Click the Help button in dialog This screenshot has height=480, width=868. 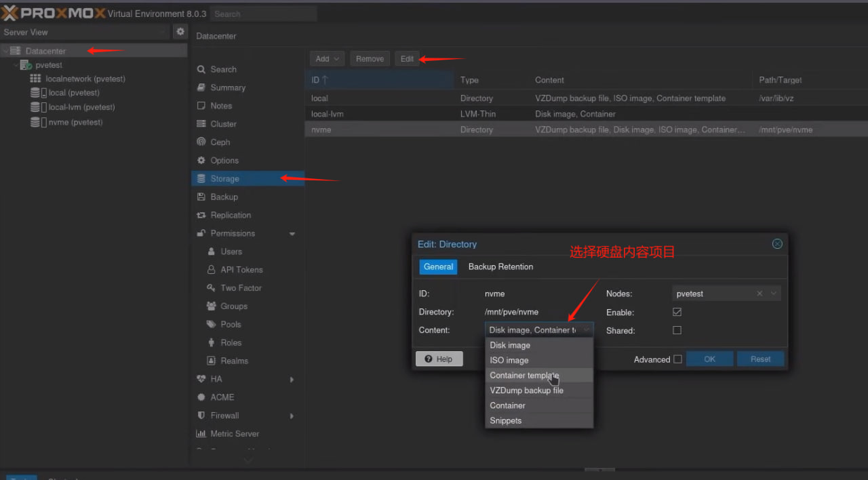[439, 359]
